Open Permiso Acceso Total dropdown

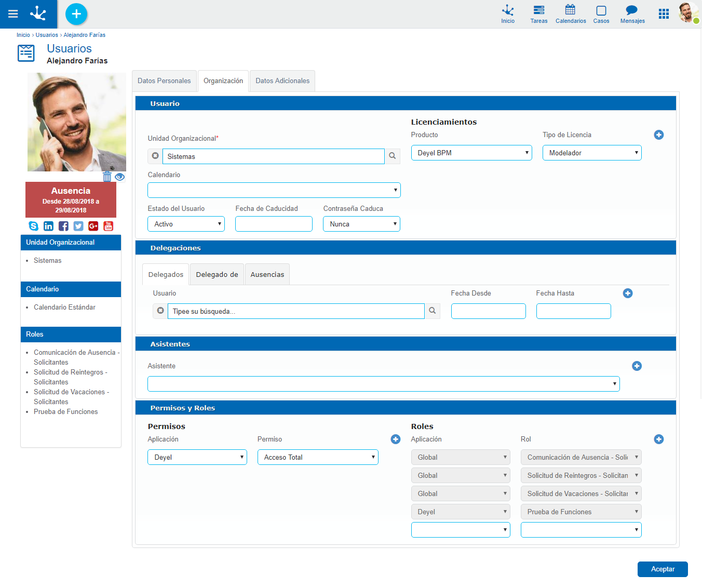pyautogui.click(x=318, y=457)
